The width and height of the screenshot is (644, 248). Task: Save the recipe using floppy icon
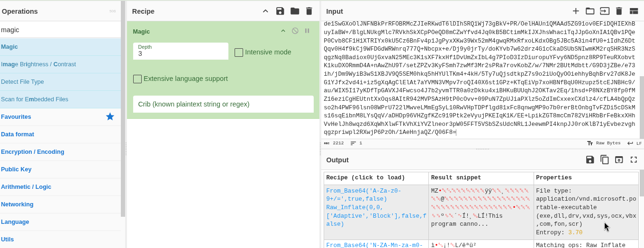click(280, 11)
